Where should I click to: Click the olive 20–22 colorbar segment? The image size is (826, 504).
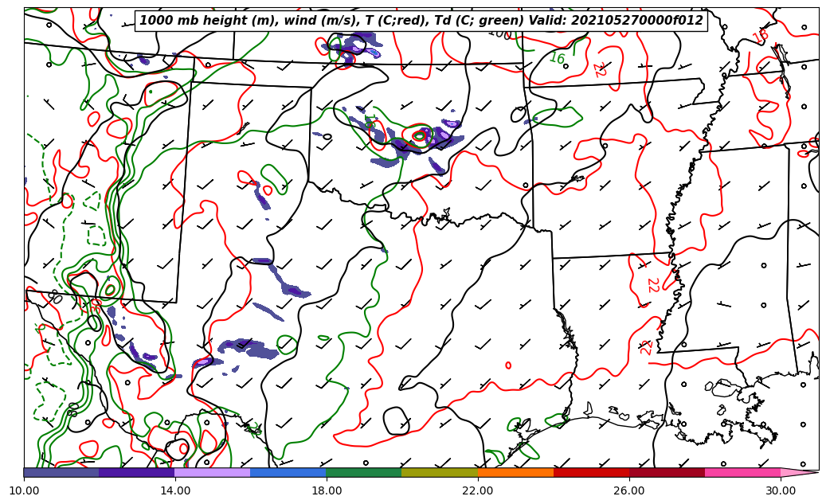(x=440, y=472)
